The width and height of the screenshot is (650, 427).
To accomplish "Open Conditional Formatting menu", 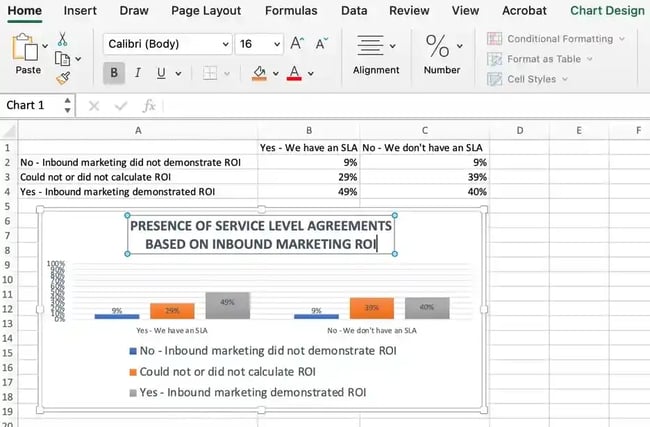I will [556, 39].
